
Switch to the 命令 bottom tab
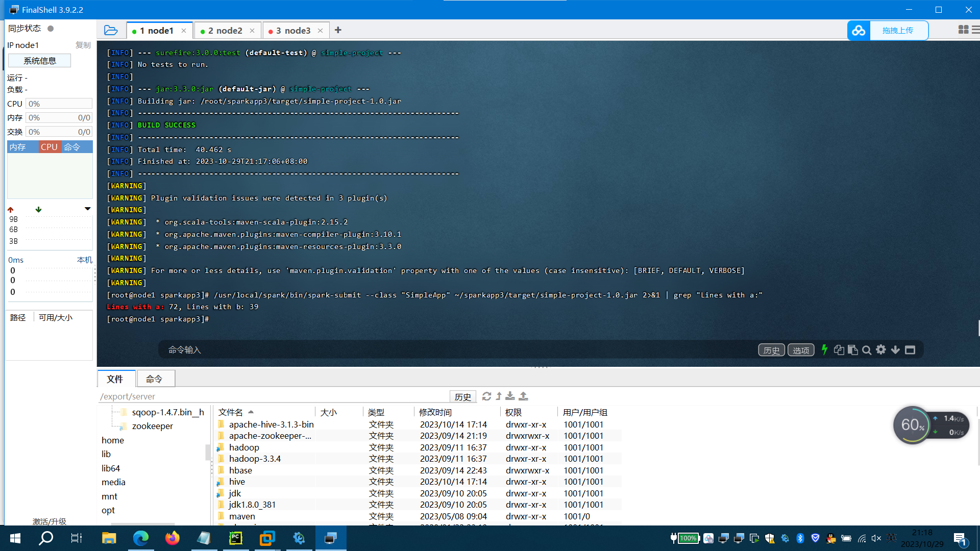154,379
